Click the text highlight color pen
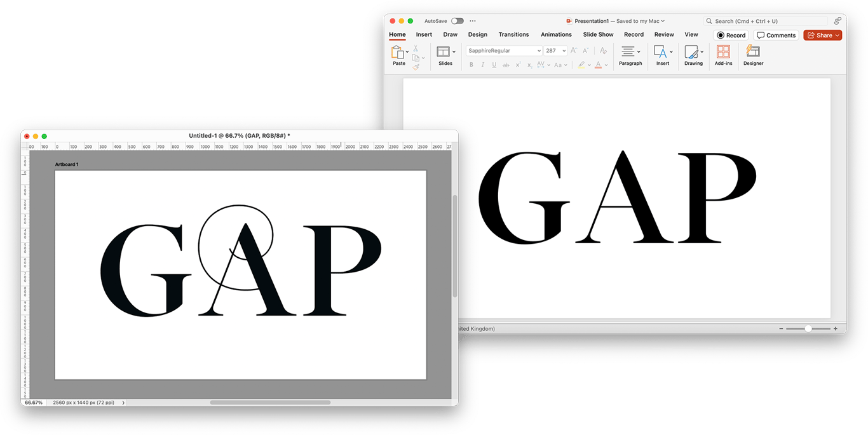 point(581,65)
